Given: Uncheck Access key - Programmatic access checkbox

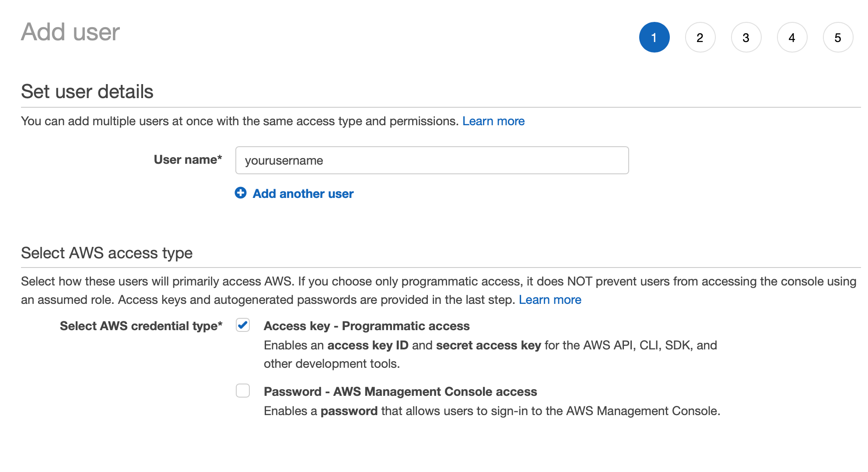Looking at the screenshot, I should [243, 325].
